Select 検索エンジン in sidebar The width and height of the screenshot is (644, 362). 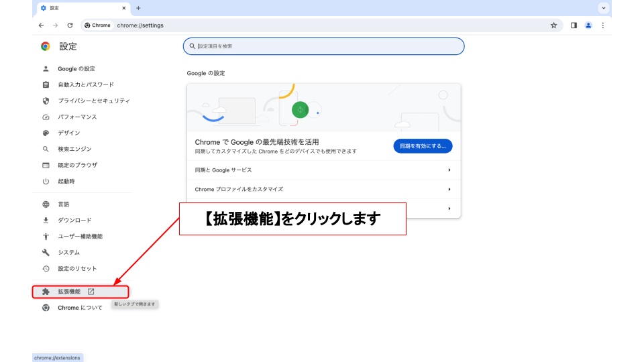point(74,149)
